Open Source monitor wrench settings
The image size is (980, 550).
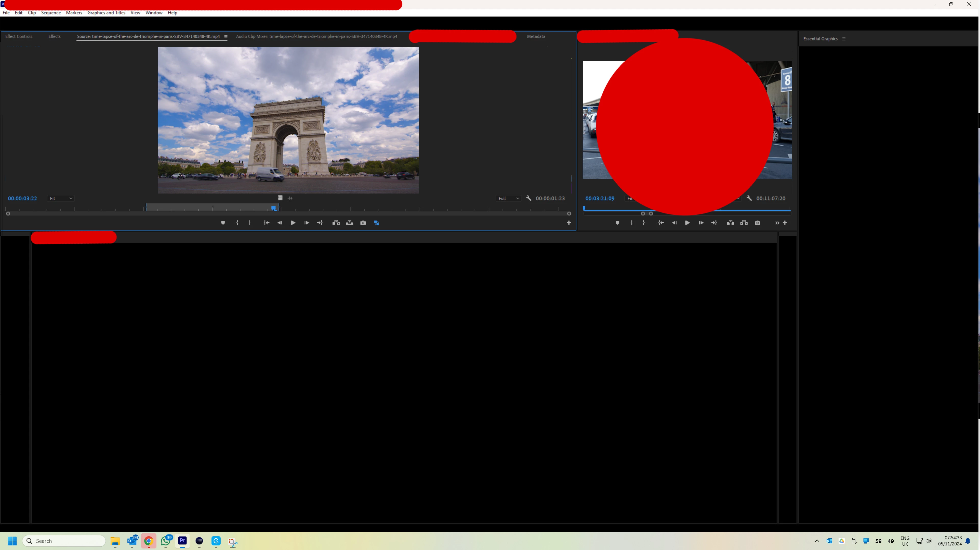pos(528,198)
